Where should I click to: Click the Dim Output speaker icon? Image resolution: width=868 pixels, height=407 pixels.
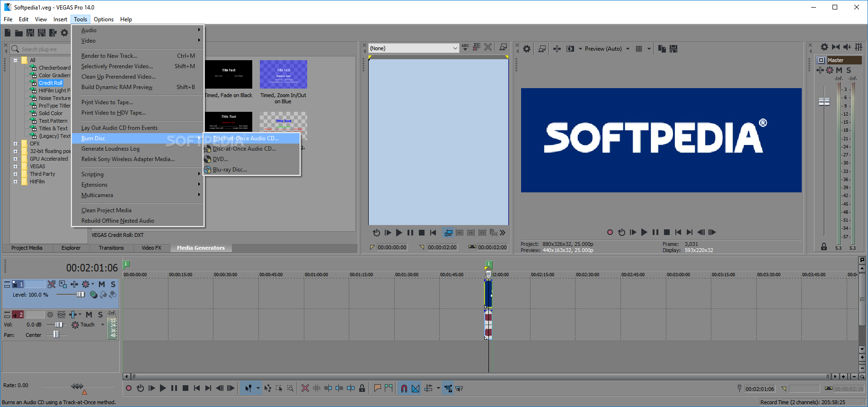click(x=847, y=47)
